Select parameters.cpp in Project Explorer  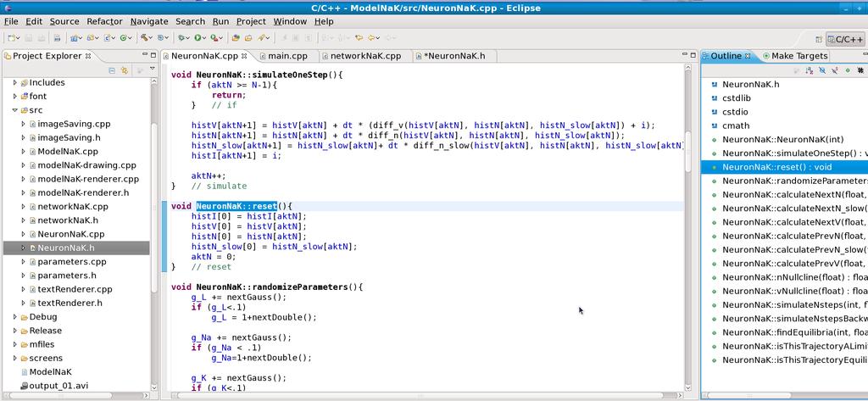[x=71, y=261]
